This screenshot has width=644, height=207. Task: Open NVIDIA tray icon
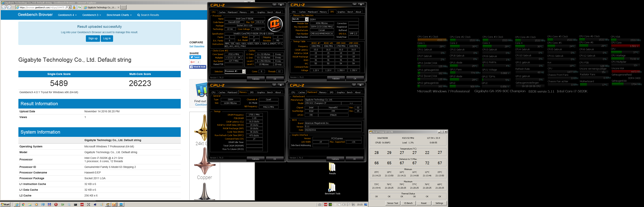(330, 205)
